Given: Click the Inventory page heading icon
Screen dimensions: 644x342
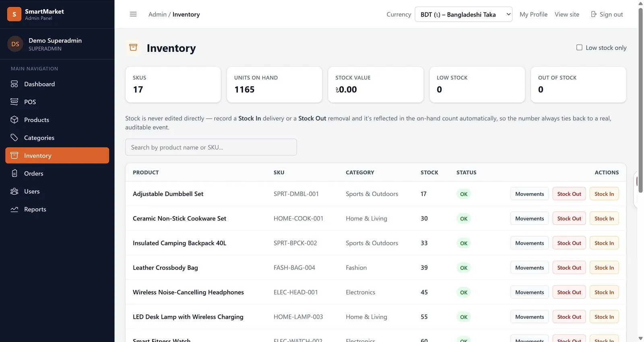Looking at the screenshot, I should [133, 48].
